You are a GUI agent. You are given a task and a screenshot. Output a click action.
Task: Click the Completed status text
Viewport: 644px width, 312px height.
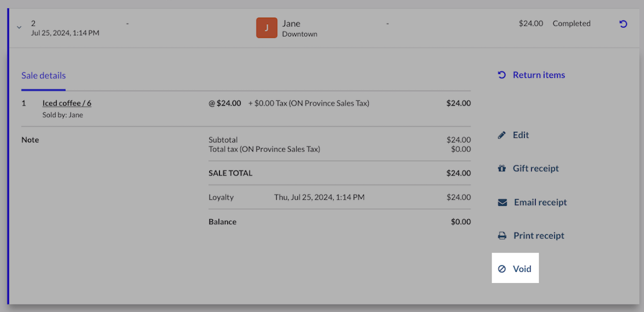point(571,24)
